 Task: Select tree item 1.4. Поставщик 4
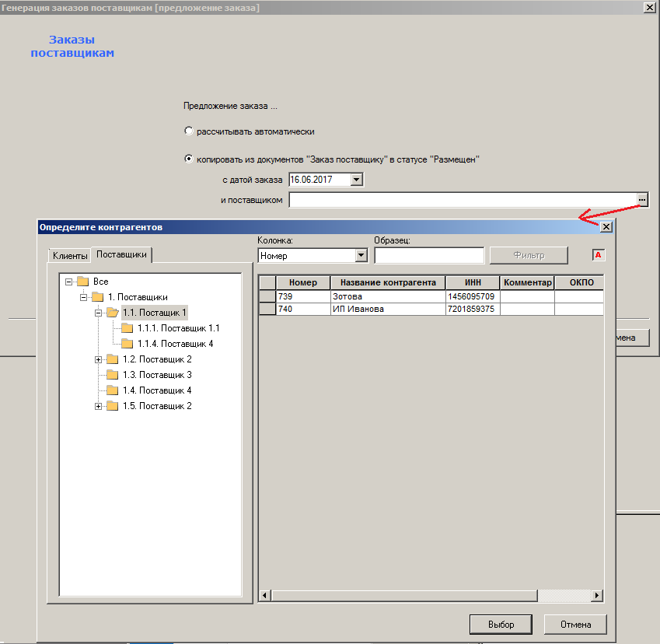pos(157,390)
